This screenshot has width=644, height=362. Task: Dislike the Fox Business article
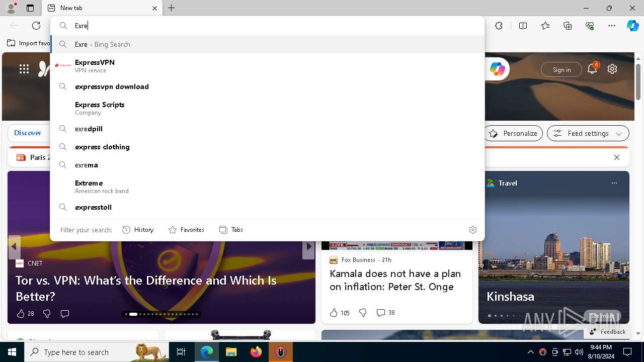363,313
